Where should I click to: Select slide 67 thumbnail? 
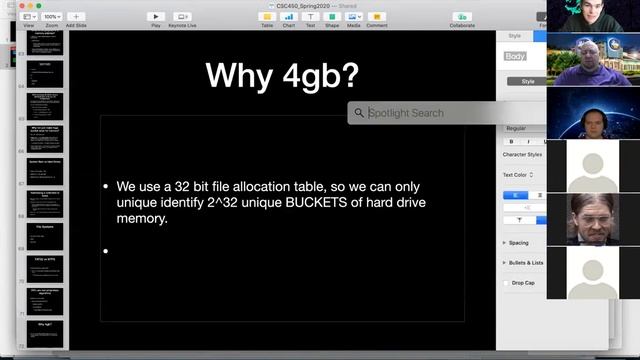coord(45,171)
